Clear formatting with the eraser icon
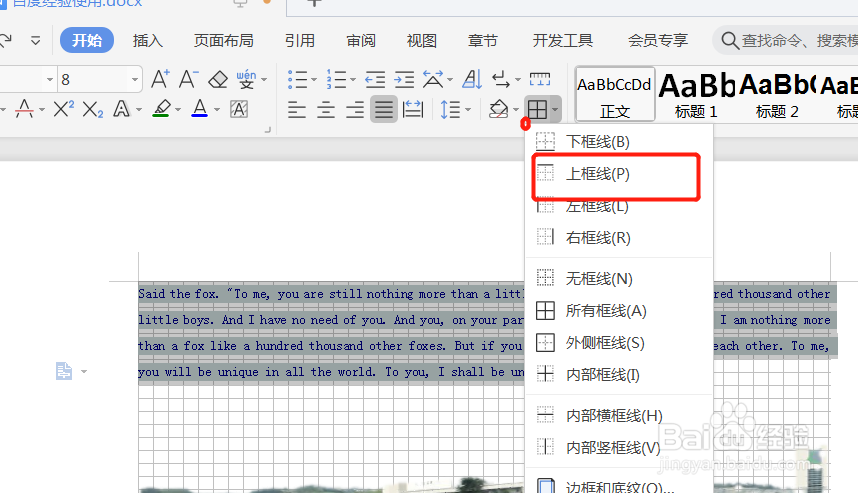Viewport: 858px width, 493px height. tap(218, 80)
